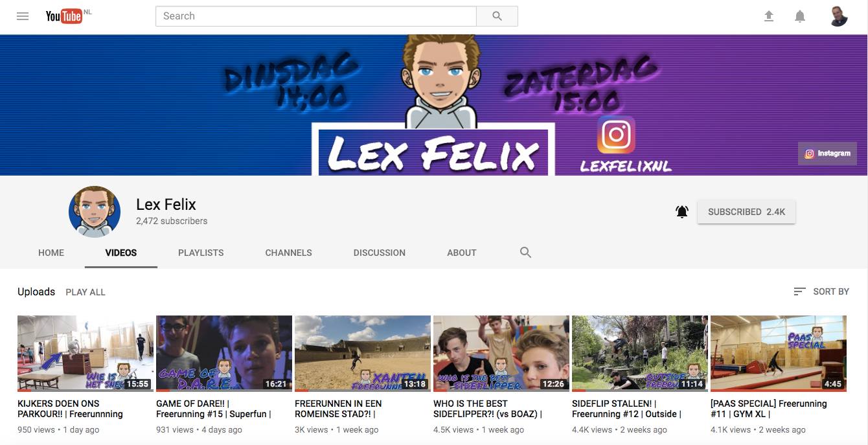Viewport: 868px width, 445px height.
Task: Go to the ABOUT tab
Action: tap(461, 253)
